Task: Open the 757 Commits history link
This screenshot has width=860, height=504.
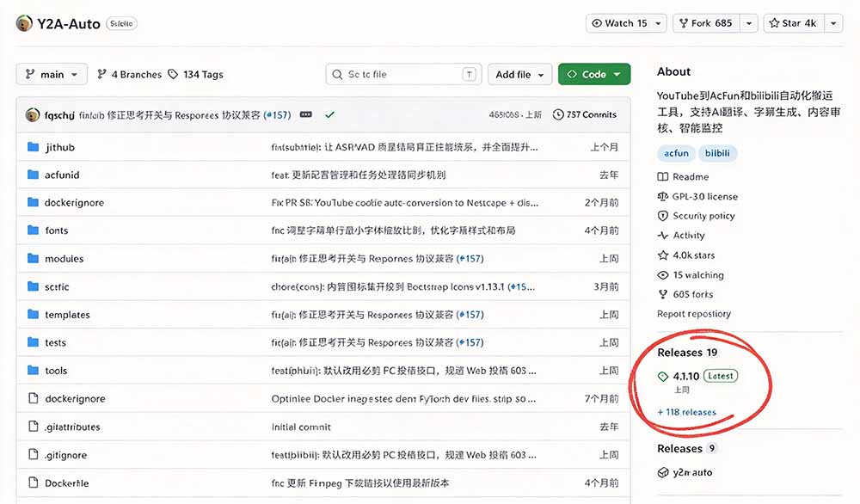Action: point(585,114)
